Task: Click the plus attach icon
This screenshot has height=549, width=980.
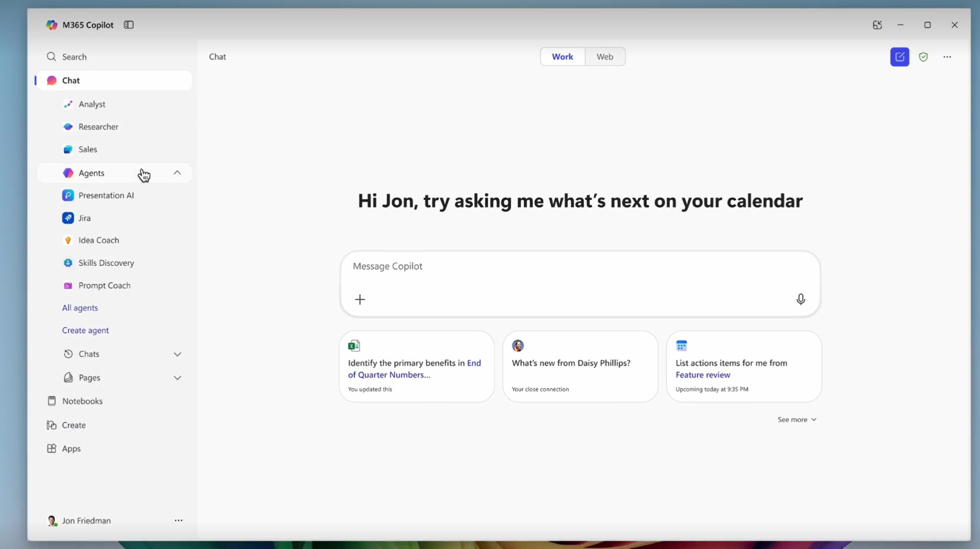Action: tap(359, 299)
